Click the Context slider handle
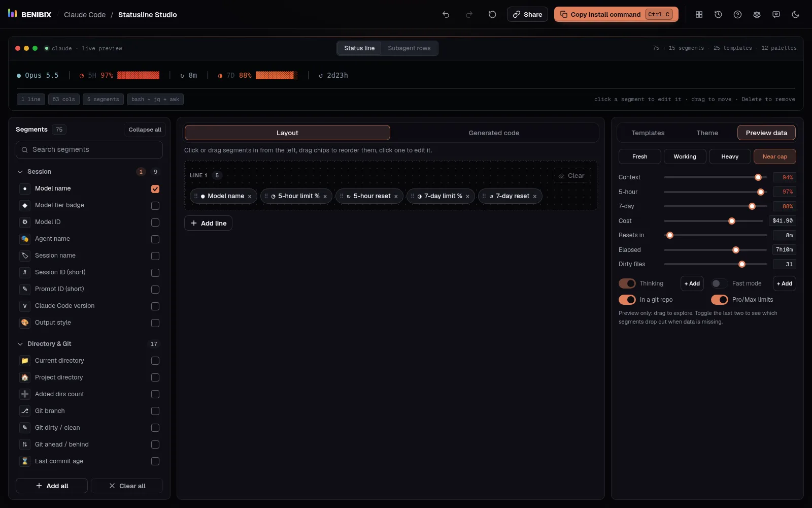This screenshot has width=812, height=508. (x=758, y=177)
